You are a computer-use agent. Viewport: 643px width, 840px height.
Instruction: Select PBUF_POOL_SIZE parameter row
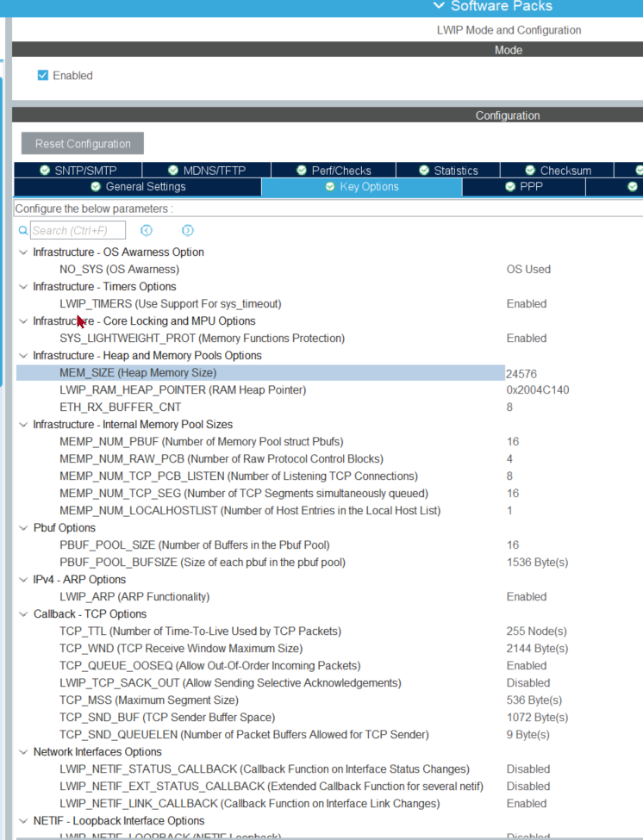click(x=195, y=545)
